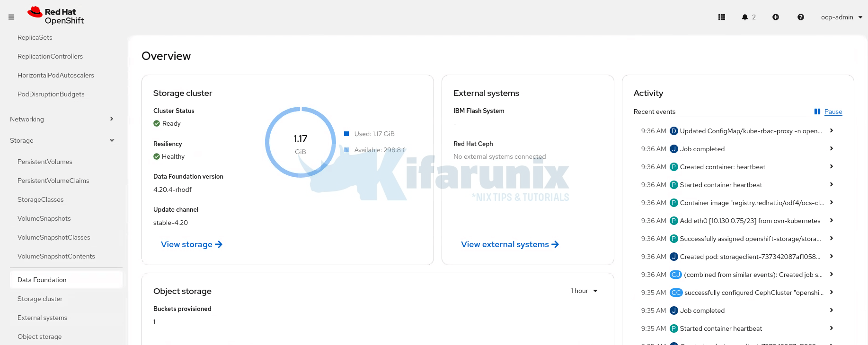Click P badge on Successfully assigned event

674,239
